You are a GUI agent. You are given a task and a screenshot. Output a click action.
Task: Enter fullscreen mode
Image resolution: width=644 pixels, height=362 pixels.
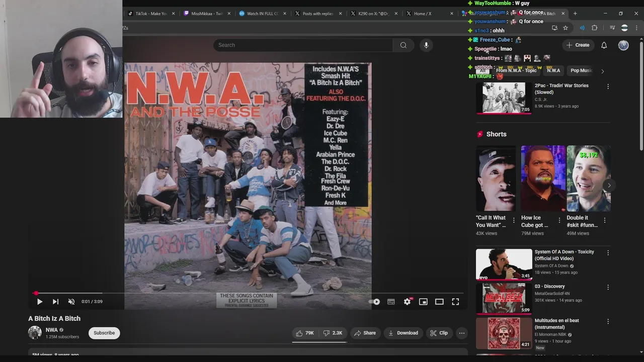click(x=455, y=302)
